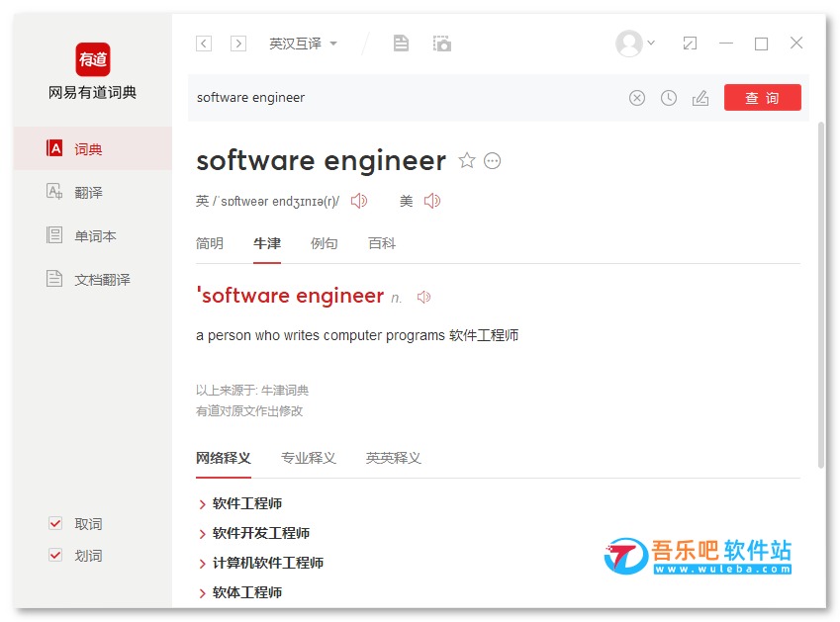This screenshot has height=622, width=840.
Task: Toggle the 取词 checkbox
Action: [55, 523]
